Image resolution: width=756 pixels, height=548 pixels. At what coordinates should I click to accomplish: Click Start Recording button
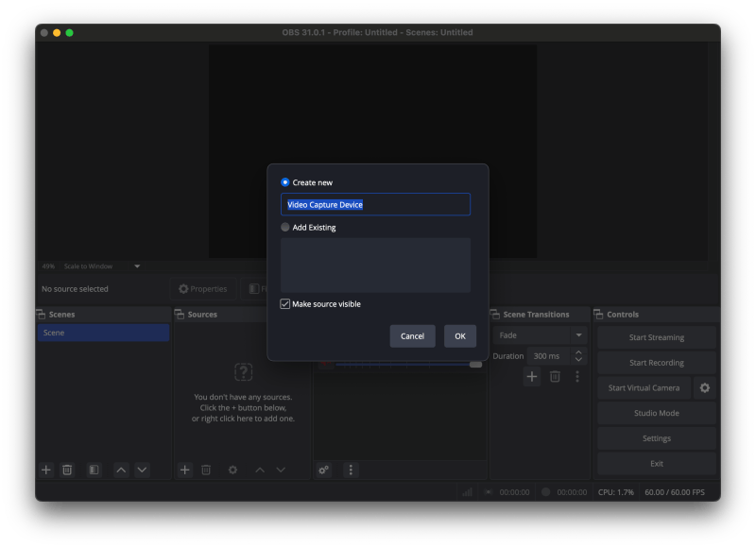(x=656, y=363)
